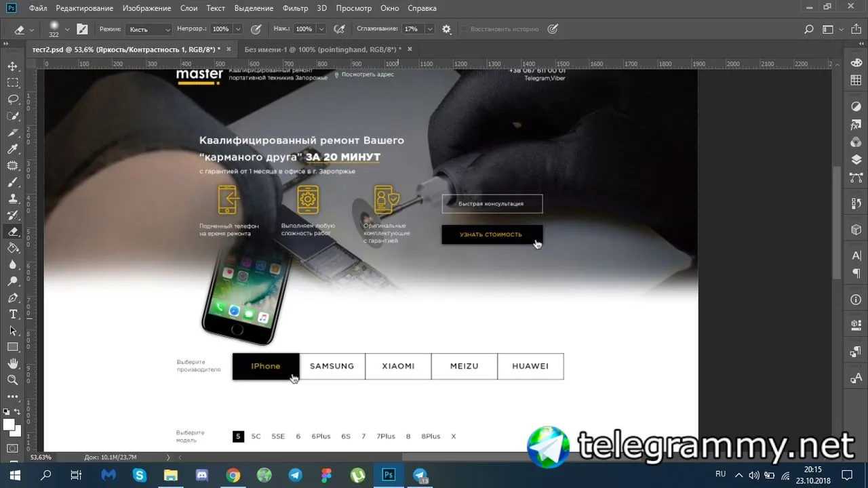This screenshot has height=488, width=868.
Task: Select the Hand tool
Action: [13, 364]
